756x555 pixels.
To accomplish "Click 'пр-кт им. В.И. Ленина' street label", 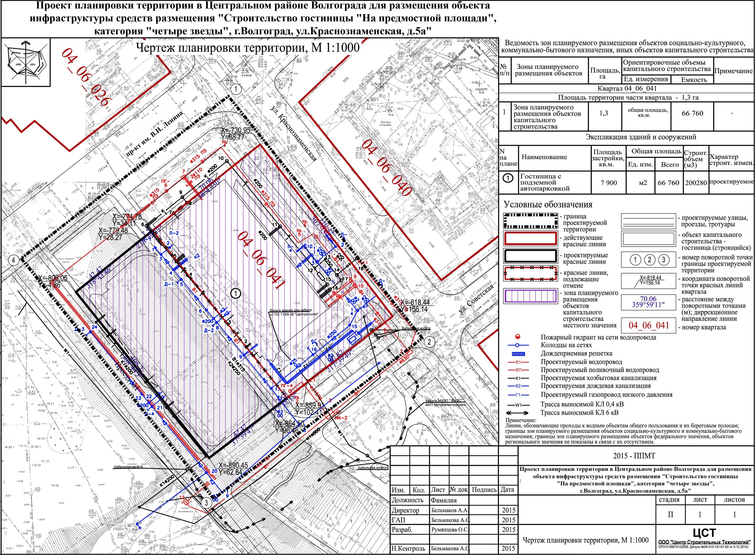I will [155, 134].
